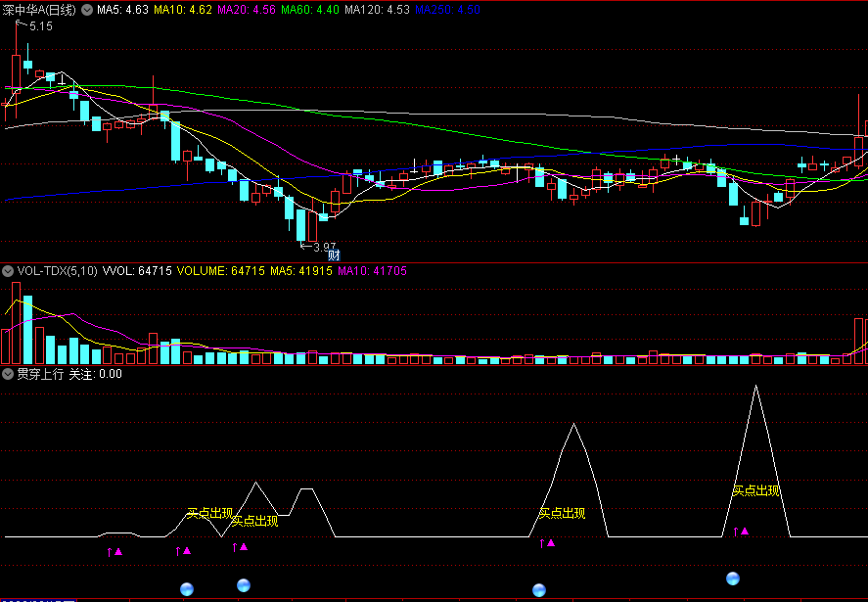868x602 pixels.
Task: Select the MA5: 4.63 label
Action: point(122,10)
